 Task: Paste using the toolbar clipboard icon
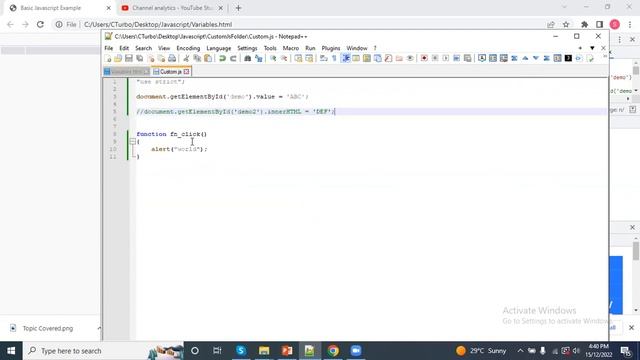tap(207, 59)
